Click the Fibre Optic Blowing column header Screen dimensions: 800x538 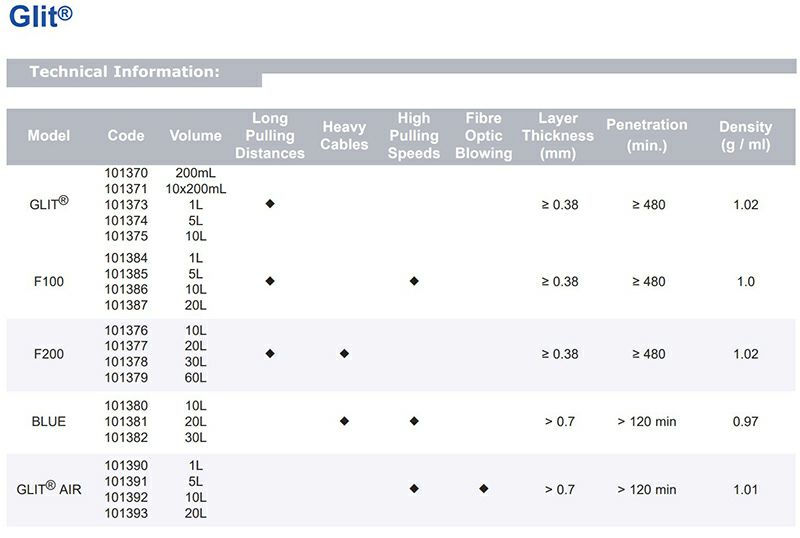coord(483,136)
